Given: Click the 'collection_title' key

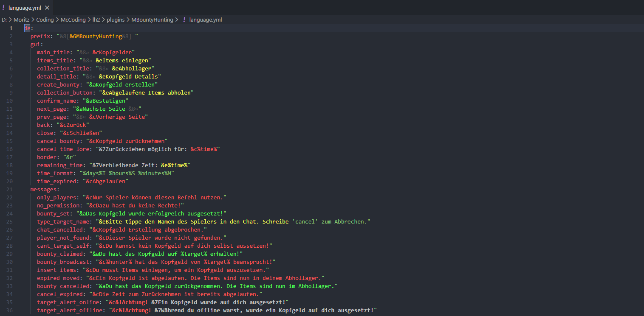Looking at the screenshot, I should 63,68.
